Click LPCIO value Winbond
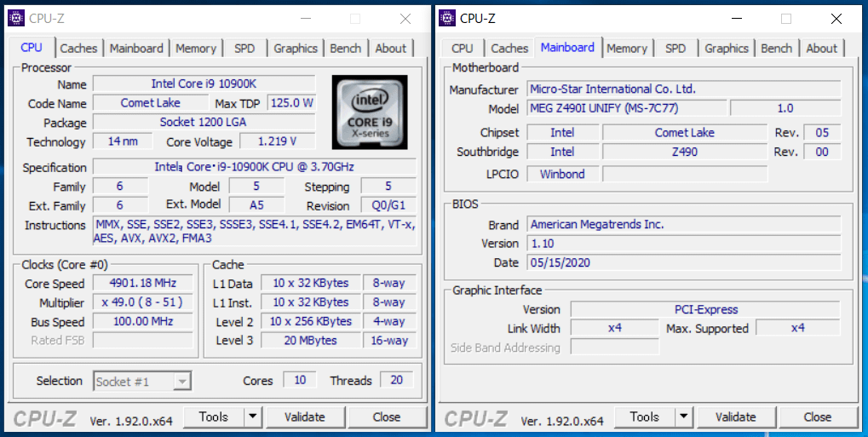This screenshot has width=868, height=437. tap(563, 174)
